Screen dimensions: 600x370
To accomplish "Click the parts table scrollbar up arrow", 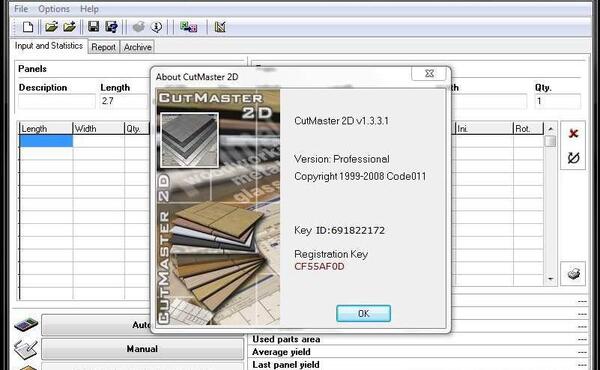I will point(550,129).
